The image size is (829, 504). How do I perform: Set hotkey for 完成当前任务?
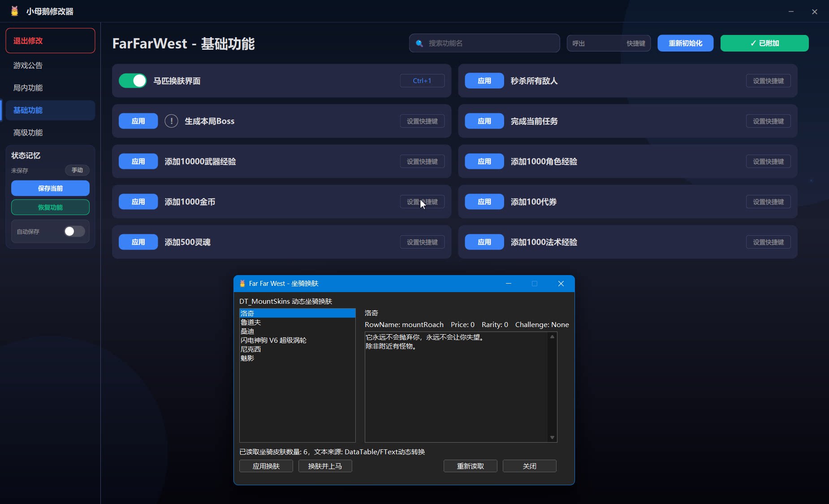point(769,121)
